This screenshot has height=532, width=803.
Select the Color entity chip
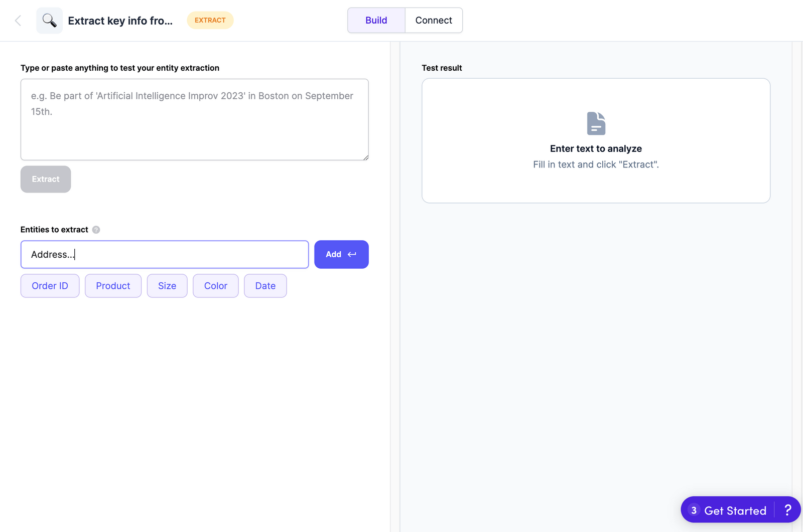coord(215,286)
